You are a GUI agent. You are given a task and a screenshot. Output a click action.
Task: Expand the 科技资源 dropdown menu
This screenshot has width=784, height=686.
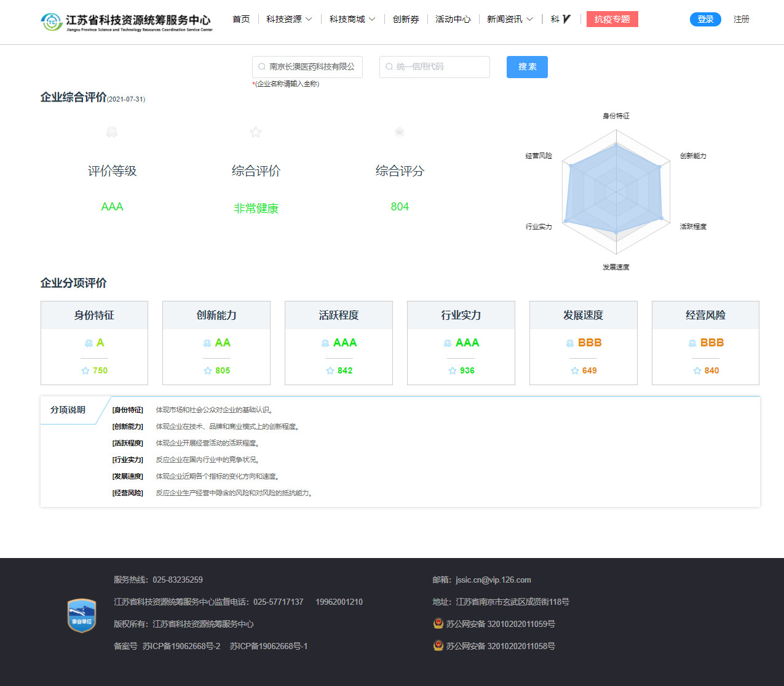289,19
